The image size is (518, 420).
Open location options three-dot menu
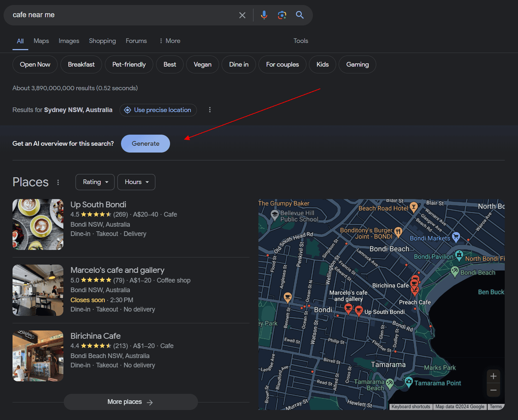(x=210, y=110)
